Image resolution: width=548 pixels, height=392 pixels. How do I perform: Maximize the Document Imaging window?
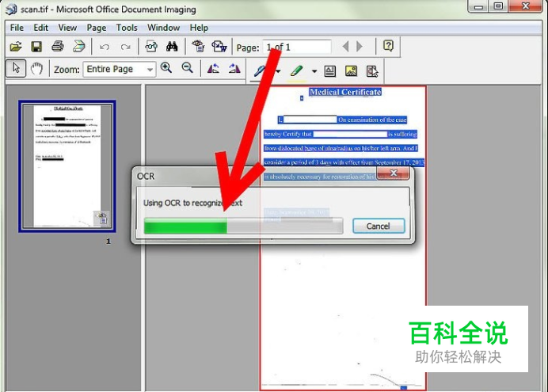click(x=499, y=6)
